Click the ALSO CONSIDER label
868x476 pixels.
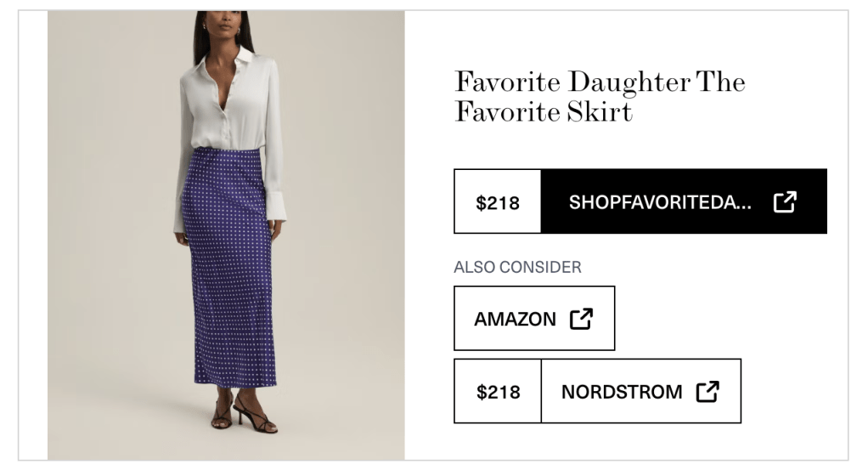(x=517, y=267)
